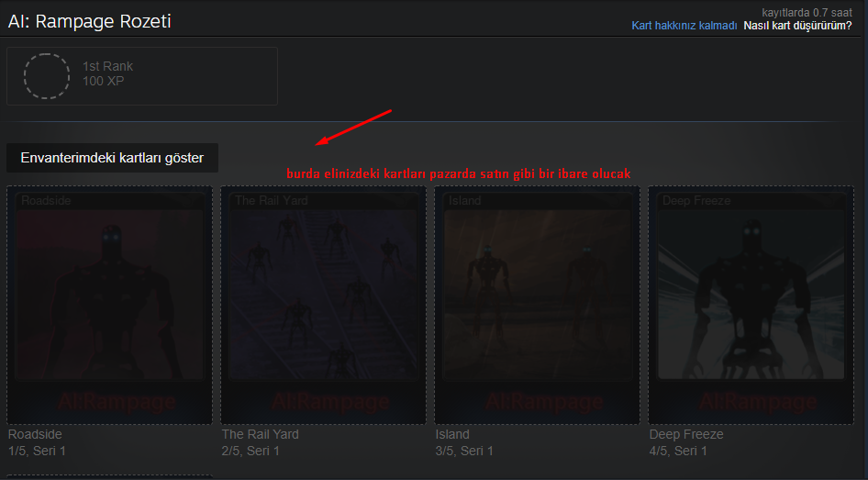
Task: Click the 'Island' caption below the card
Action: 452,434
